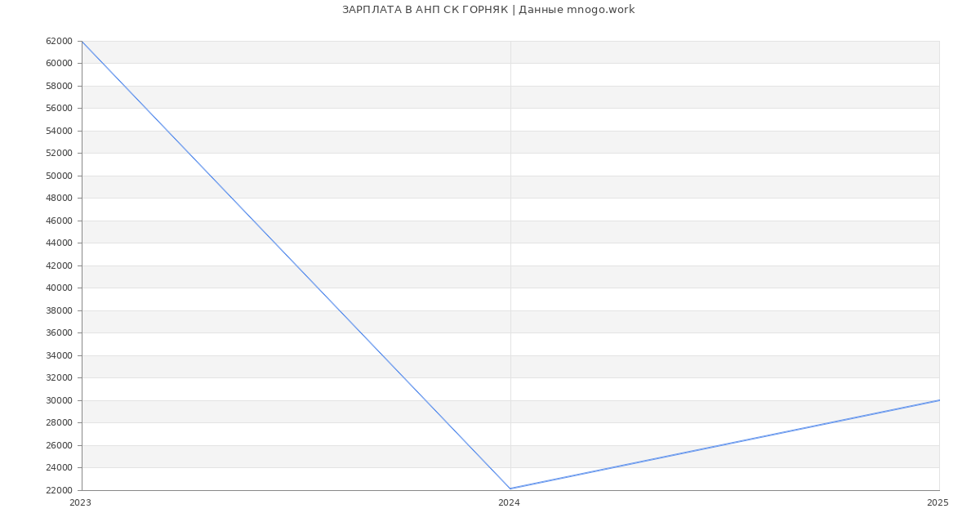
Task: Click the 26000 y-axis label
Action: [x=59, y=445]
